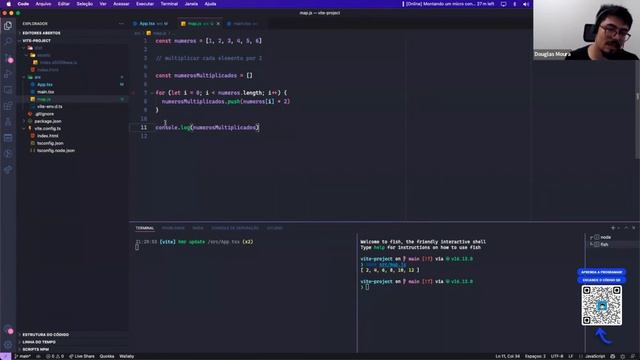Close the map.js editor tab

[218, 24]
